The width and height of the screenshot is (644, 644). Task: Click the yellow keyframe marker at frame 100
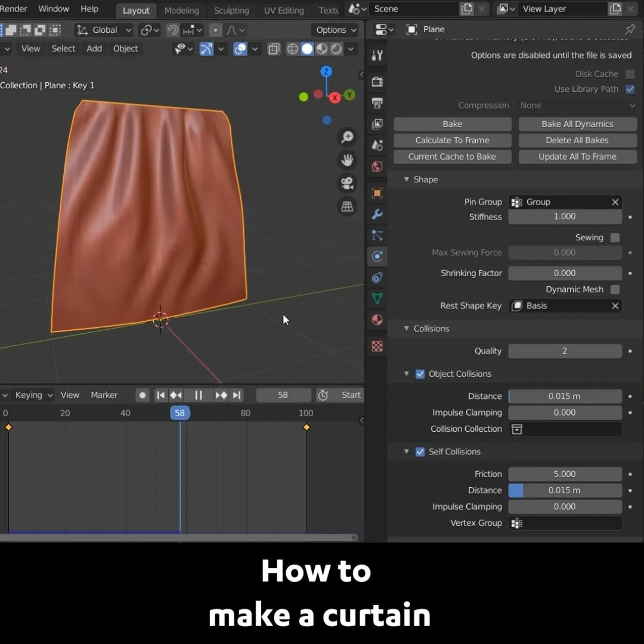[x=306, y=427]
